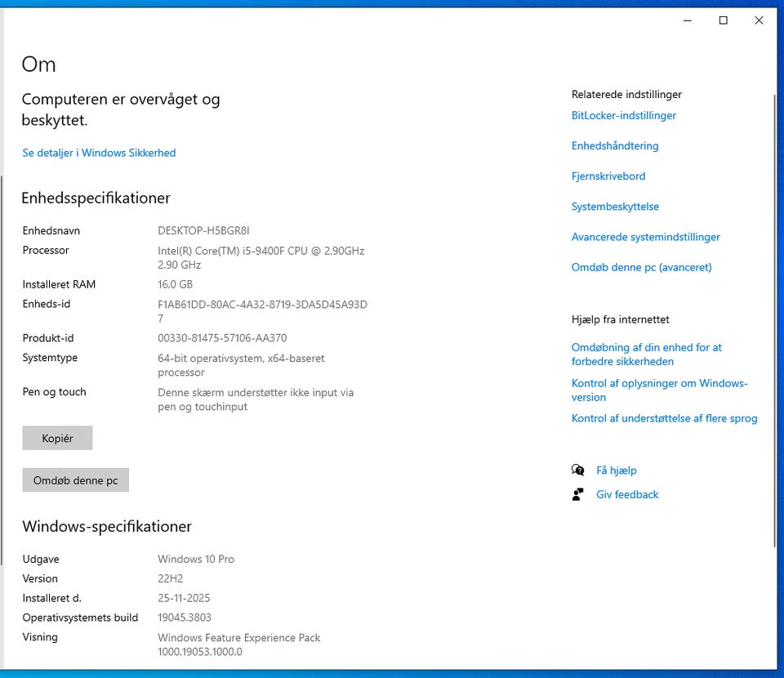Image resolution: width=784 pixels, height=678 pixels.
Task: Select the 16,0 GB RAM value
Action: 175,284
